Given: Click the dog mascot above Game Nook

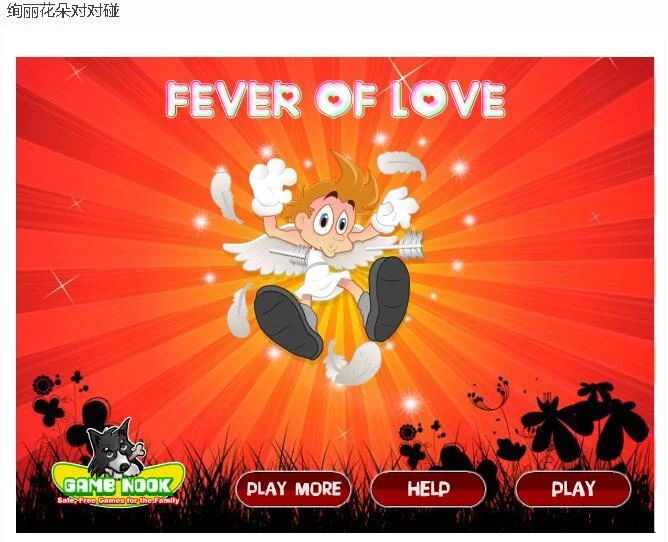Looking at the screenshot, I should (x=117, y=448).
